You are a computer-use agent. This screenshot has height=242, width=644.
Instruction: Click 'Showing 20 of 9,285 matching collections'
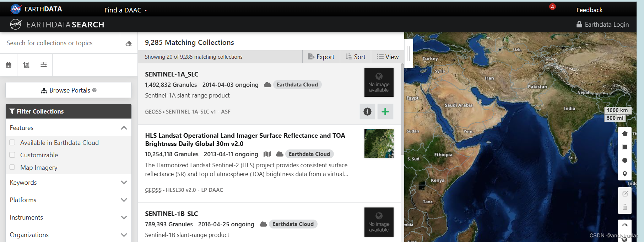194,57
